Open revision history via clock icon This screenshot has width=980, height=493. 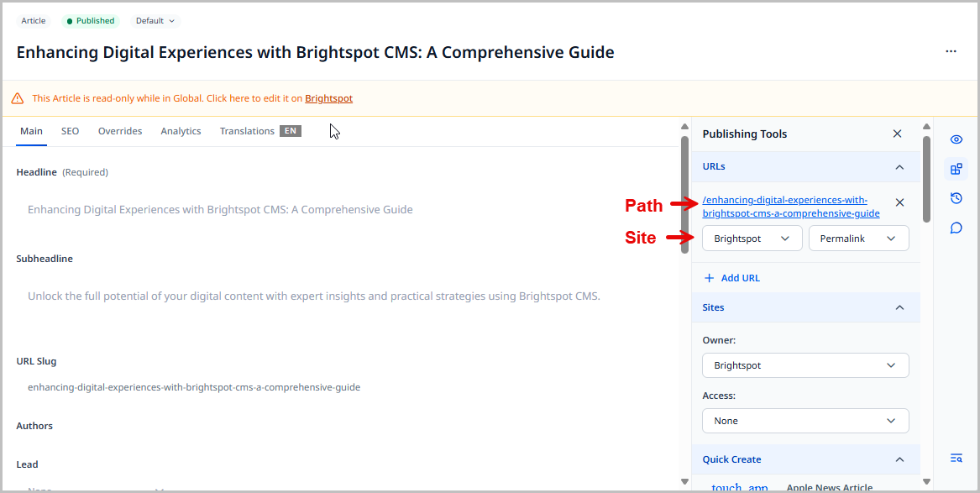point(956,197)
